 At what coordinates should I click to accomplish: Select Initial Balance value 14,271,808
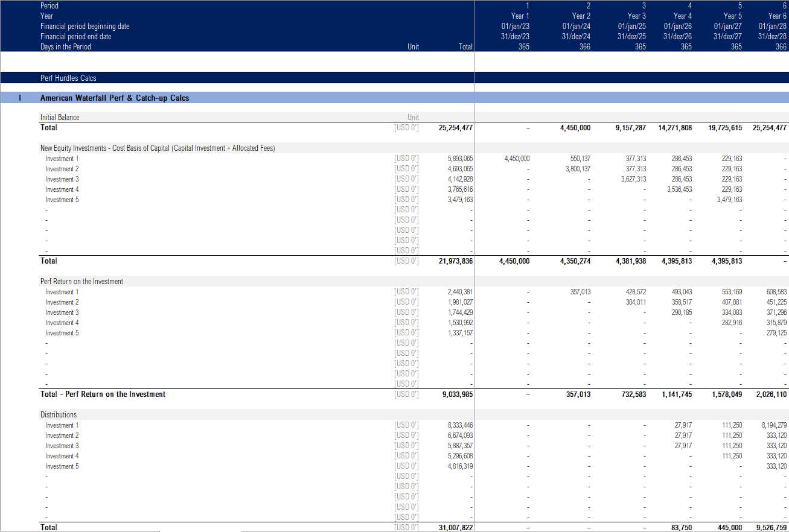pos(675,127)
